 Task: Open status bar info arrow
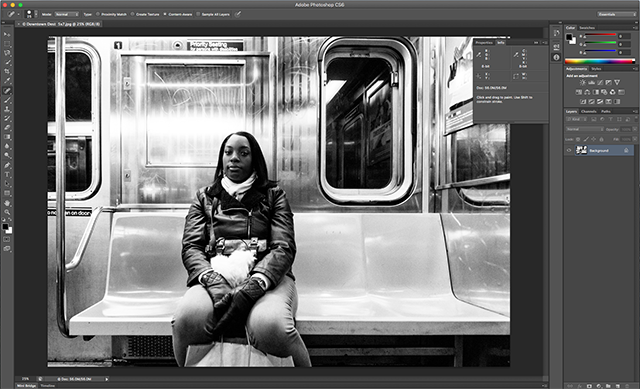pos(107,379)
